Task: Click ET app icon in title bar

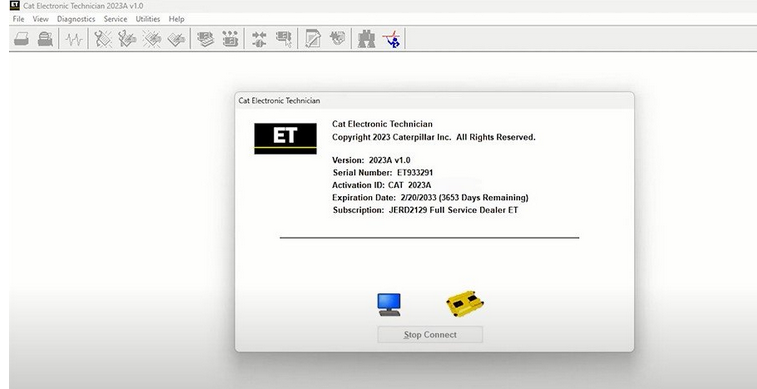Action: click(x=14, y=6)
